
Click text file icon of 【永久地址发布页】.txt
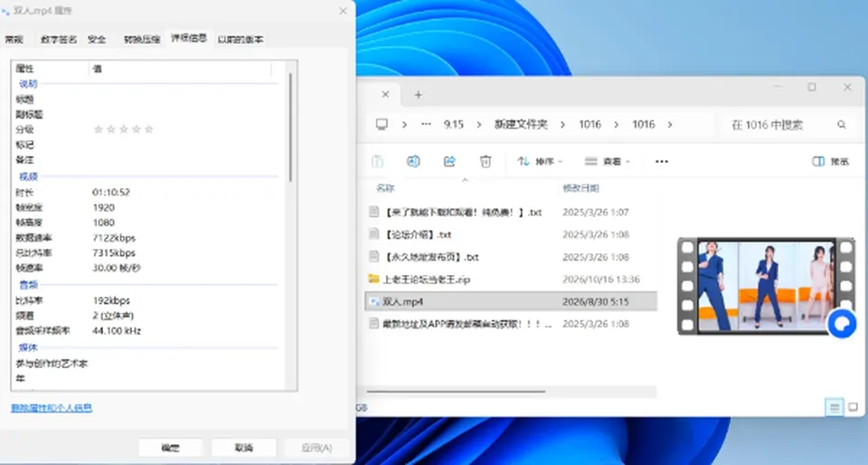click(374, 257)
